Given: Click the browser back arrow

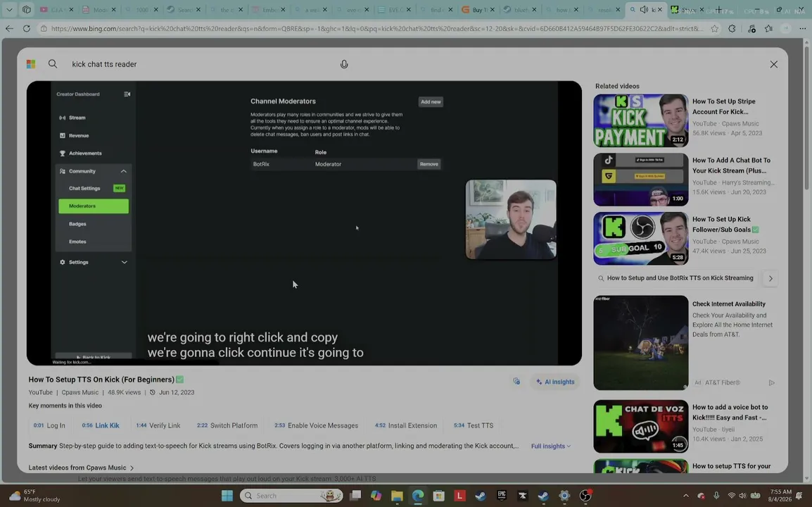Looking at the screenshot, I should [x=9, y=28].
